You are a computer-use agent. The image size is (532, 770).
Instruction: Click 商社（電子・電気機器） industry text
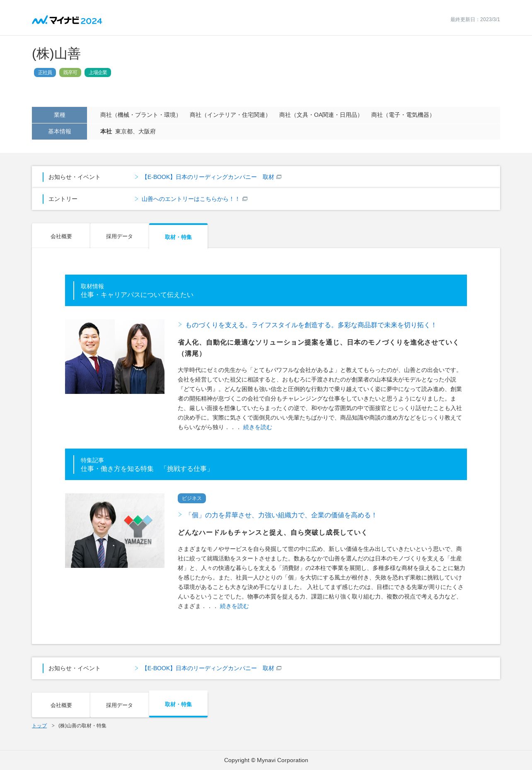tap(403, 115)
